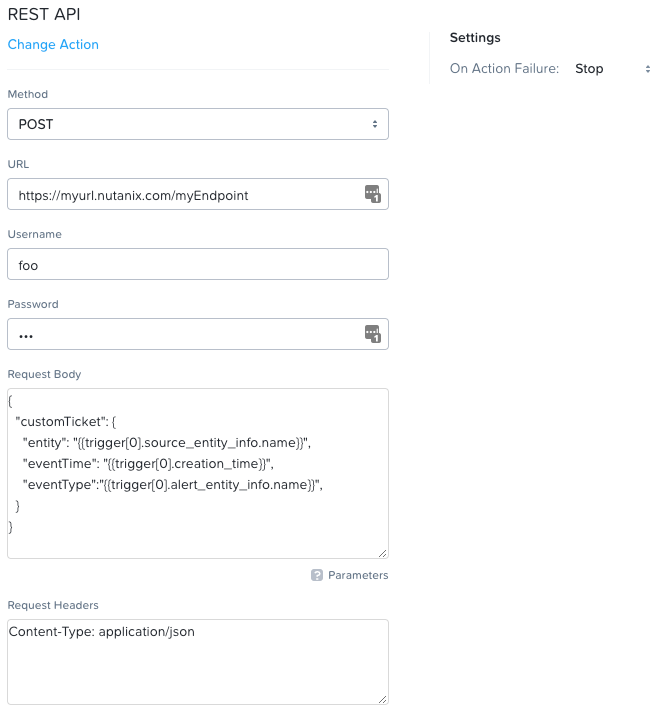Click the parameter icon in the URL field
This screenshot has width=655, height=713.
point(372,194)
